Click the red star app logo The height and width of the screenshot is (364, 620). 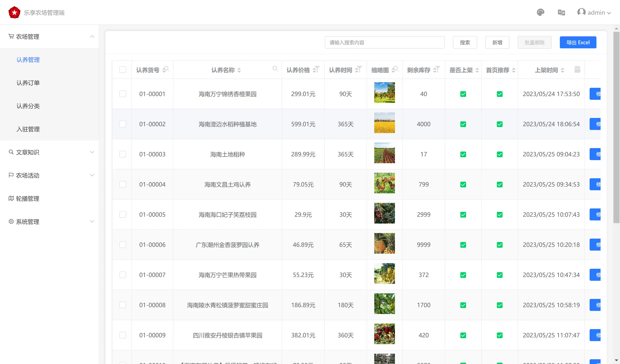pos(14,12)
